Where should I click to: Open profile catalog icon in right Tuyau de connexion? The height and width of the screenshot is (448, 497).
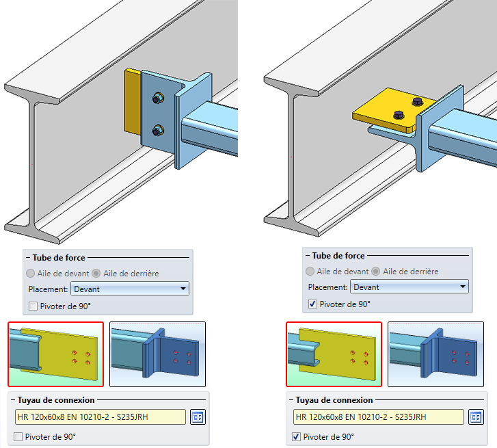click(476, 417)
